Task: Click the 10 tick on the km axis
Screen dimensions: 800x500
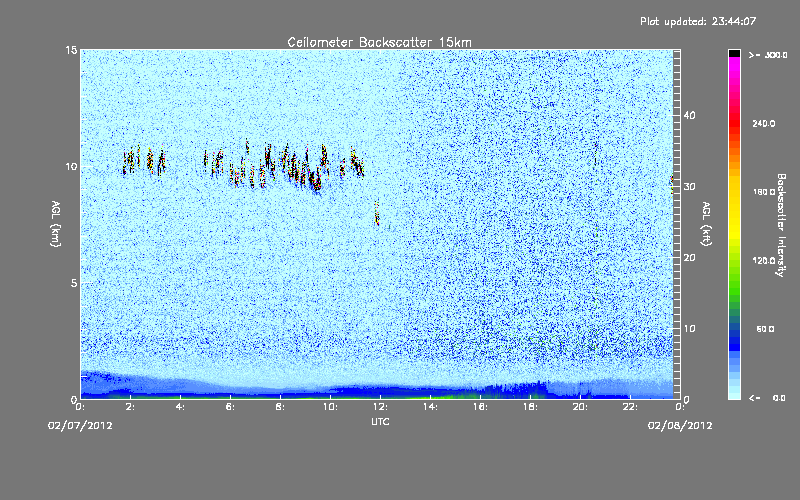Action: pos(71,167)
